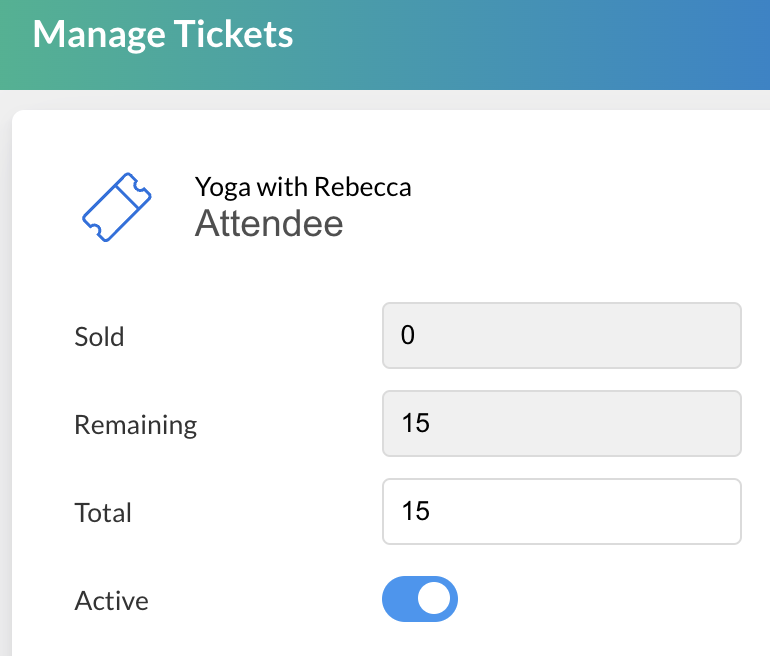
Task: Click the value 0 in Sold box
Action: point(407,335)
